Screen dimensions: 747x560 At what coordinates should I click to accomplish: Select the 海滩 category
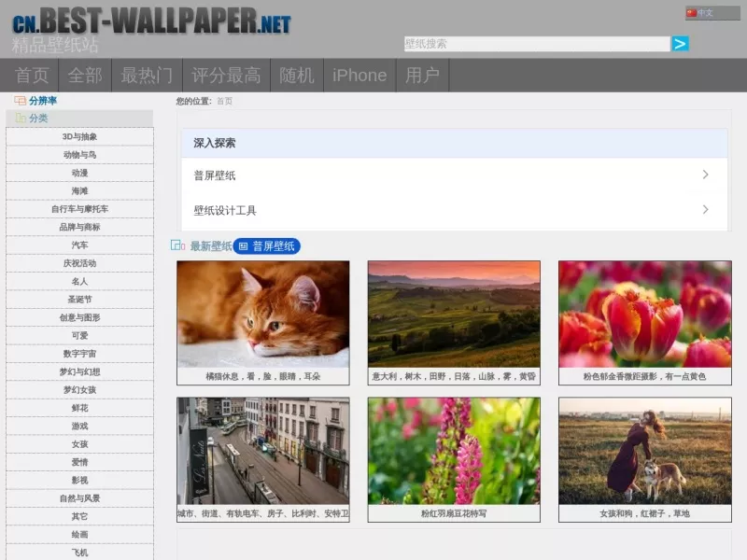pyautogui.click(x=79, y=191)
